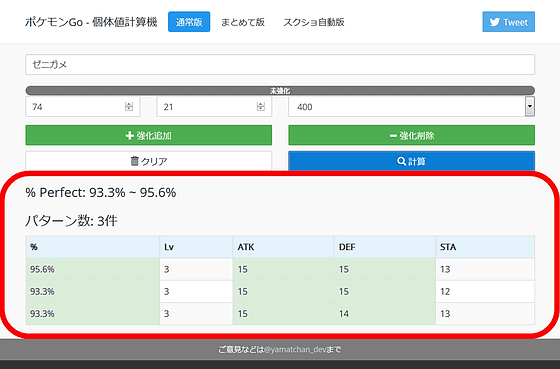The width and height of the screenshot is (560, 369).
Task: Focus the HP field showing 21
Action: pyautogui.click(x=214, y=106)
